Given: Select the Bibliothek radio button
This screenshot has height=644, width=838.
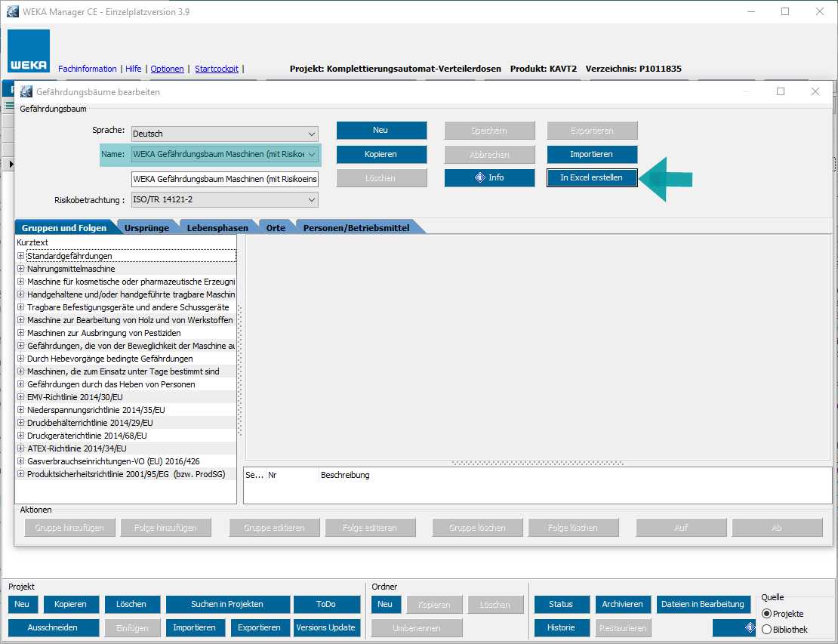Looking at the screenshot, I should click(x=767, y=629).
